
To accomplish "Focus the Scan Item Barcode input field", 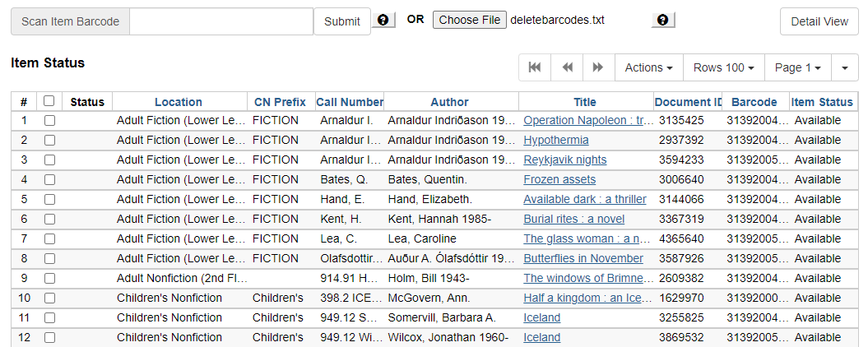I will (220, 21).
